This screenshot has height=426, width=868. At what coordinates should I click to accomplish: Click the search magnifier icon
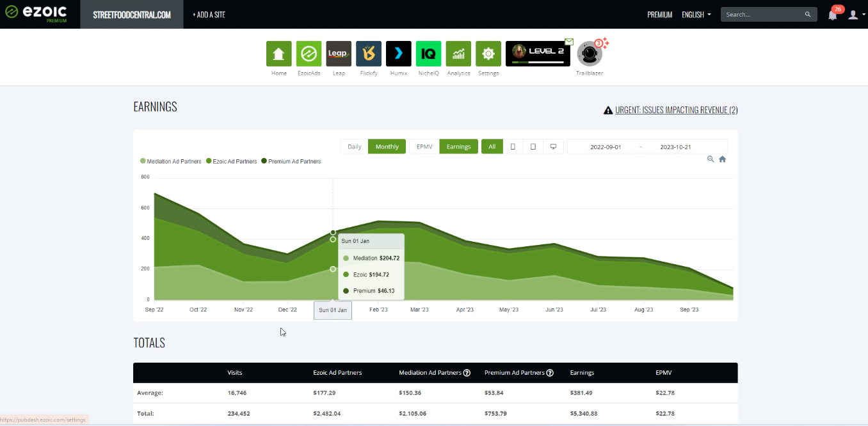[808, 14]
